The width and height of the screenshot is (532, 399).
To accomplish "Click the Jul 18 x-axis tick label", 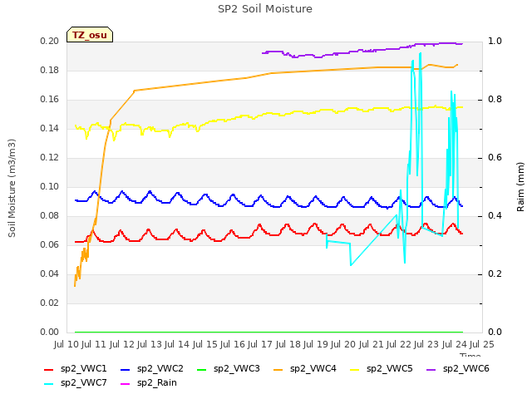I will click(x=289, y=344).
